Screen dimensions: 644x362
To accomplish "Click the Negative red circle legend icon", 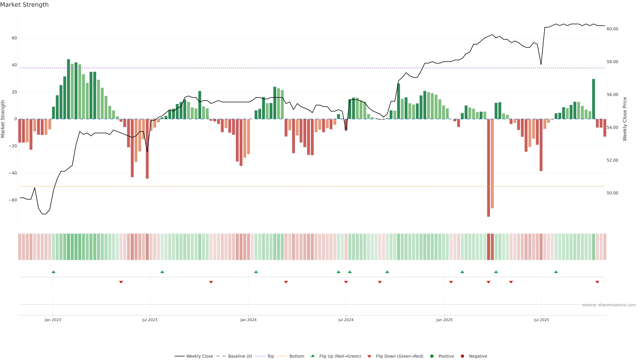I will point(462,356).
